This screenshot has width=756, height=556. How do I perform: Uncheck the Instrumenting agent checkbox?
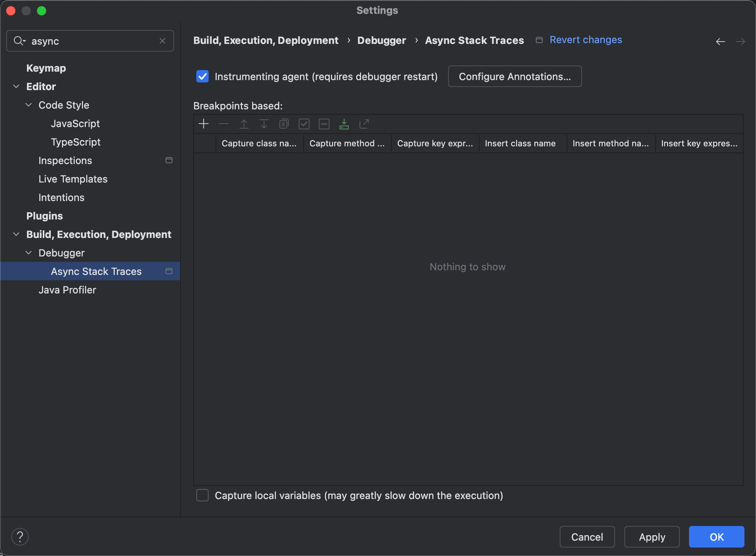[202, 76]
